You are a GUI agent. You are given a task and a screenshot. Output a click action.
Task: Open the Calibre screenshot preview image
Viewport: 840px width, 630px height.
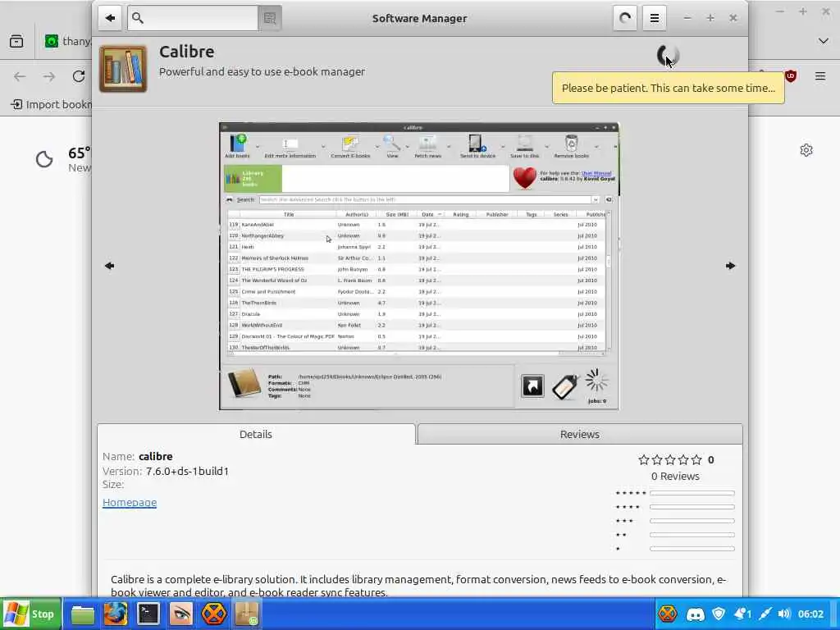(x=419, y=267)
